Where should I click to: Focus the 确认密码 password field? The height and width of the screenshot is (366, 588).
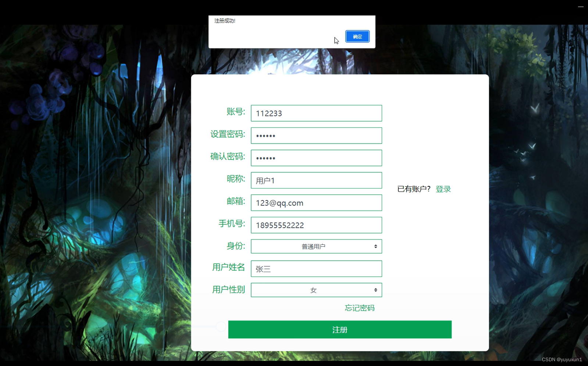[x=316, y=158]
